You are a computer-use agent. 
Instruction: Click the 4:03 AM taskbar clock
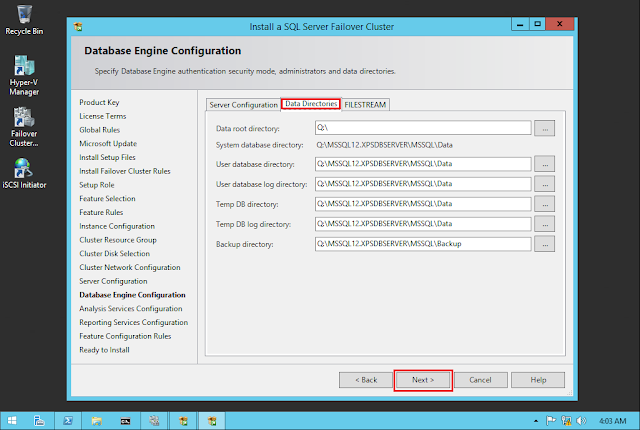612,421
